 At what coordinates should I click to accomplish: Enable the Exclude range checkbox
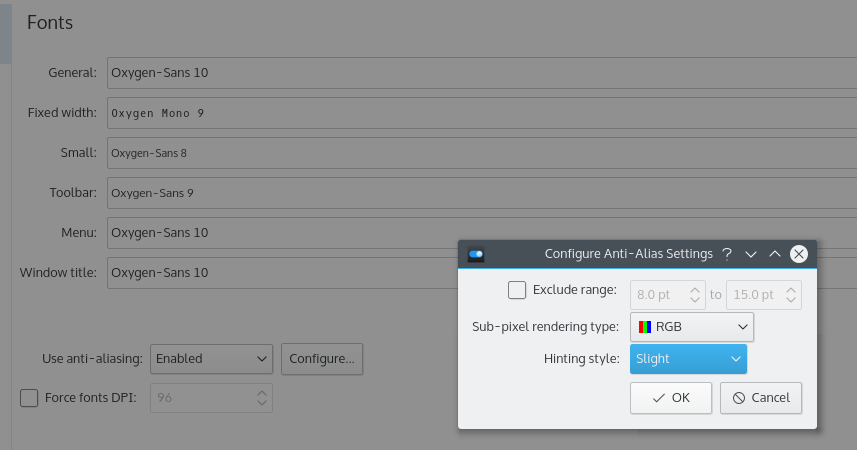click(x=516, y=290)
